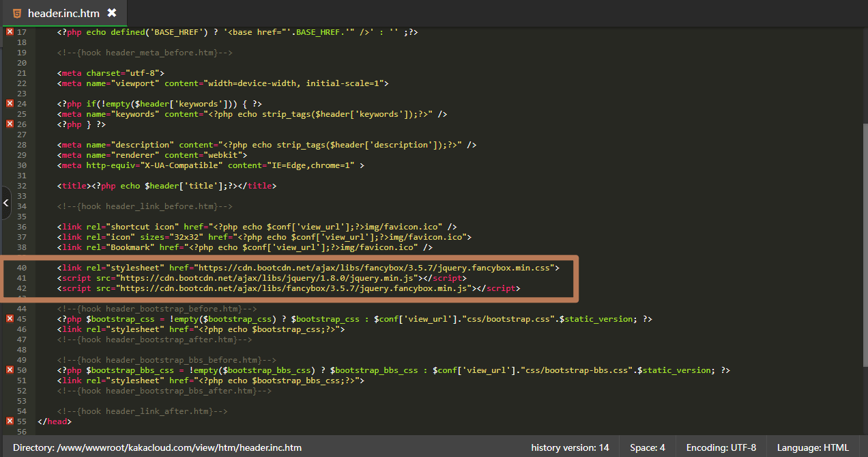Click line number 41 in the gutter
868x457 pixels.
(x=21, y=278)
